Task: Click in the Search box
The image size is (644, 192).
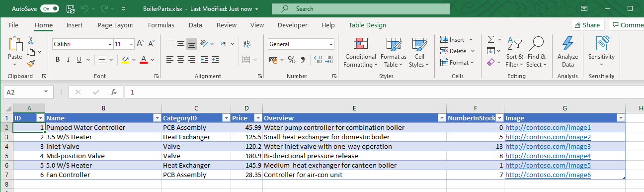Action: [x=361, y=8]
